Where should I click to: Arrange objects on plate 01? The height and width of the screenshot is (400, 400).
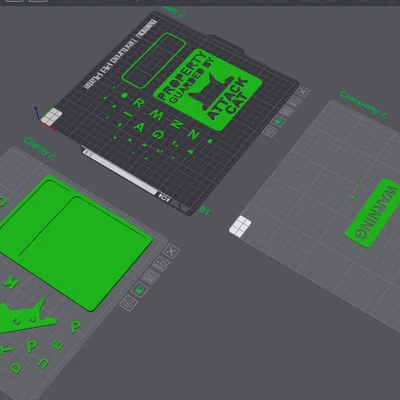click(286, 111)
